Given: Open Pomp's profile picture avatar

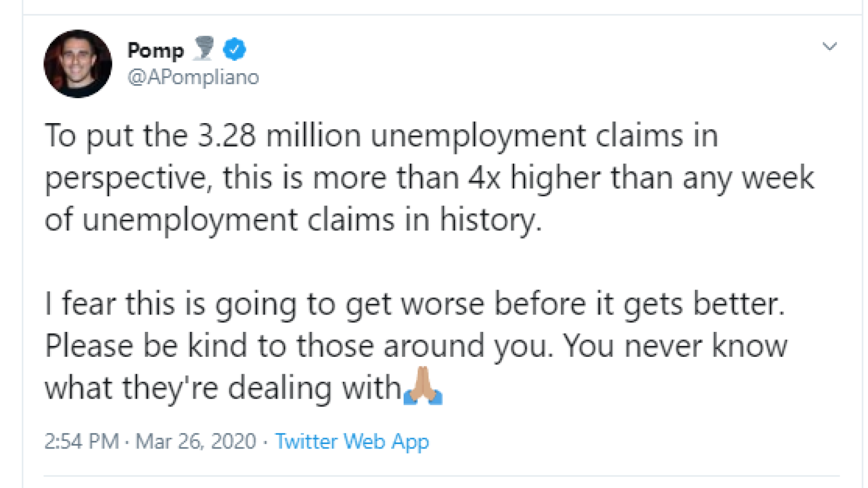Looking at the screenshot, I should pos(78,63).
